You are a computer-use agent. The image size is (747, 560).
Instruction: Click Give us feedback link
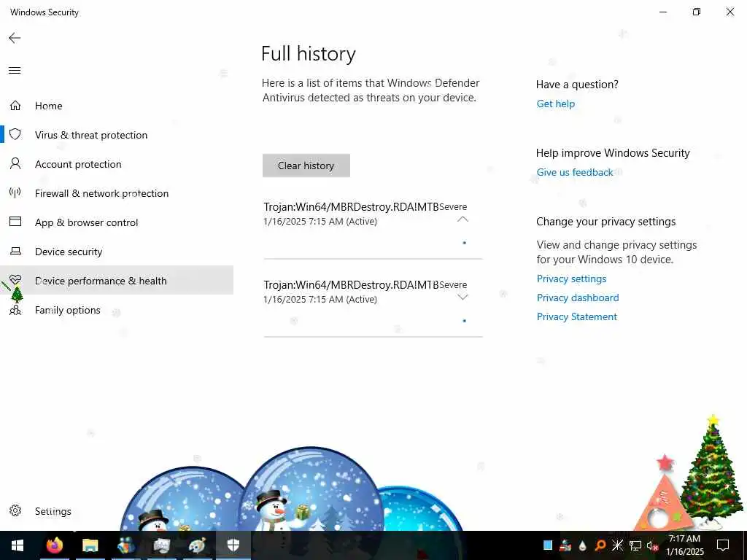tap(575, 172)
